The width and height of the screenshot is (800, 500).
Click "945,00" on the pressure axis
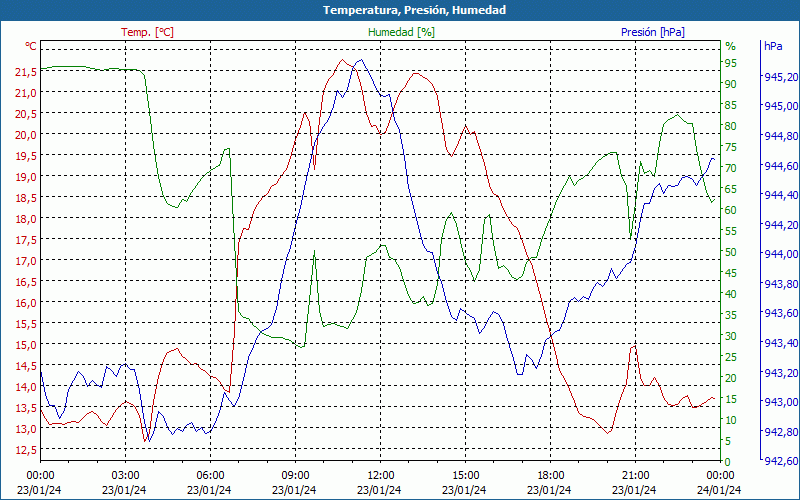coord(781,106)
